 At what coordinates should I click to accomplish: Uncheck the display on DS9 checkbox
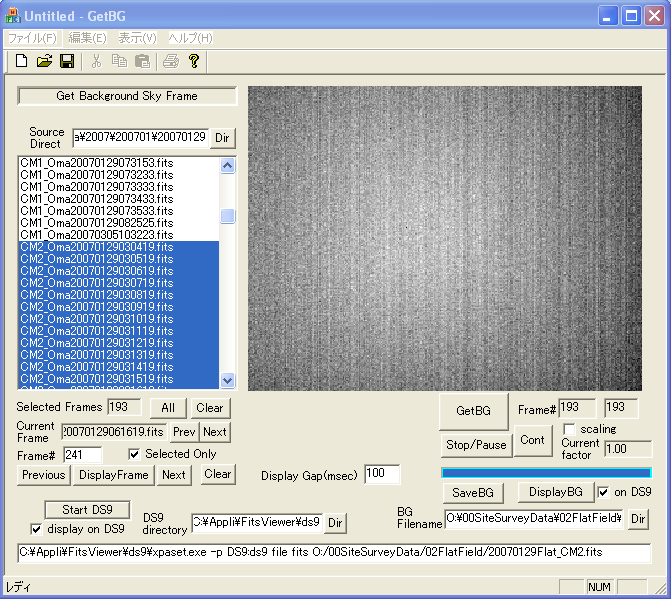pyautogui.click(x=37, y=529)
